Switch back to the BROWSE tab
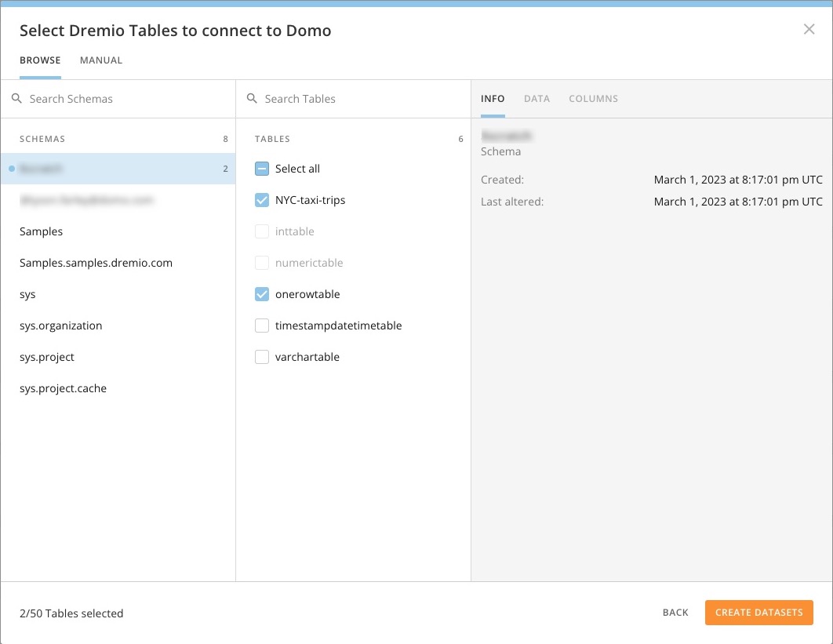Screen dimensions: 833x644 (40, 60)
